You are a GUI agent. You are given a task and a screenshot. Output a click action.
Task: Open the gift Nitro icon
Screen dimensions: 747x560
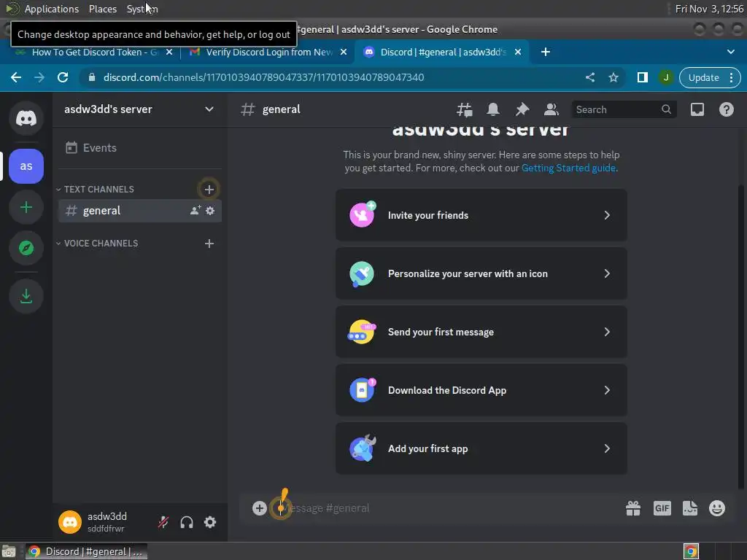[633, 508]
